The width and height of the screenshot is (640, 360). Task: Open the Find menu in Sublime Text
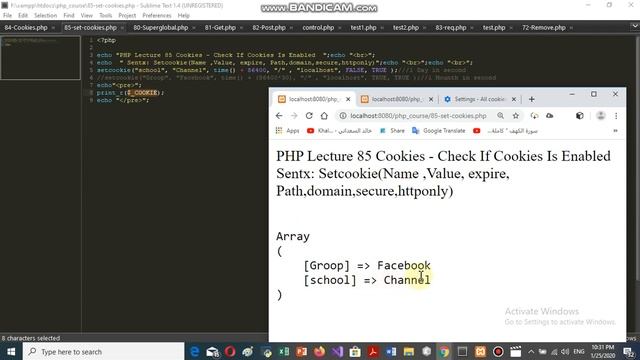pyautogui.click(x=69, y=16)
